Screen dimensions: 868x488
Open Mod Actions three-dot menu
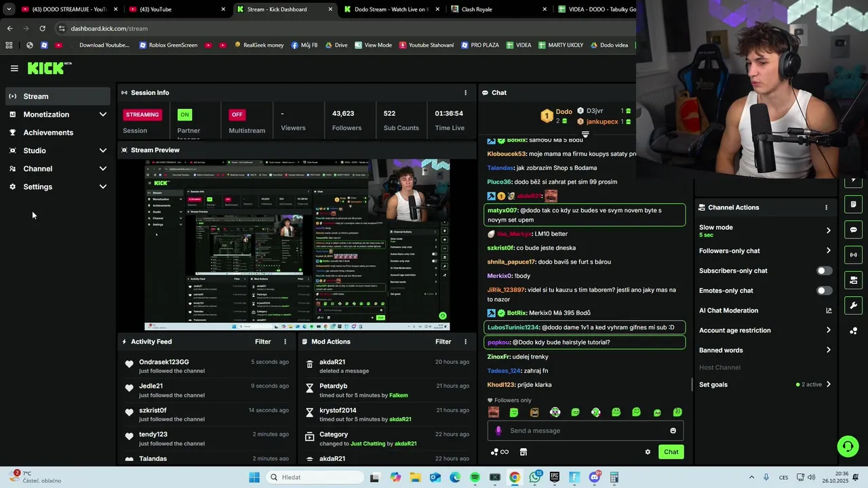pyautogui.click(x=465, y=342)
